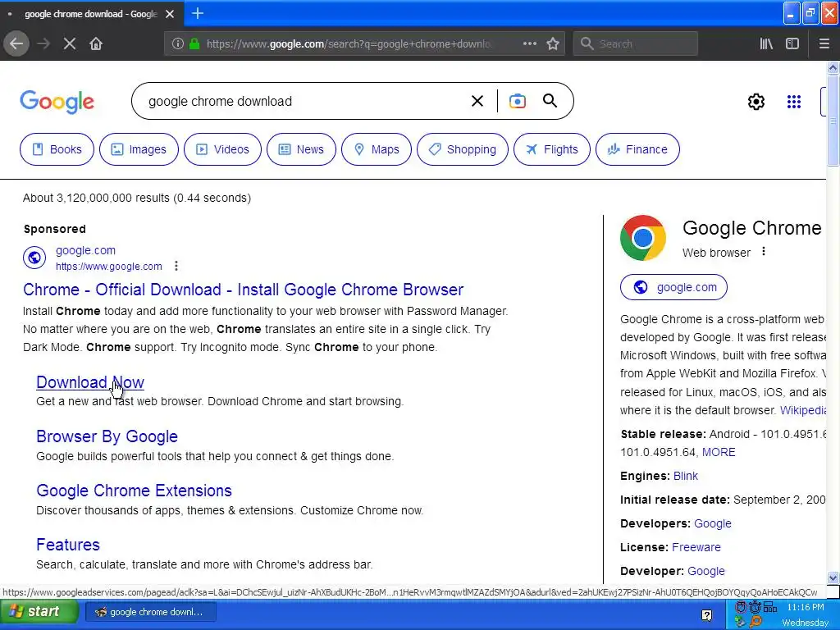
Task: Search by image using camera icon
Action: point(517,101)
